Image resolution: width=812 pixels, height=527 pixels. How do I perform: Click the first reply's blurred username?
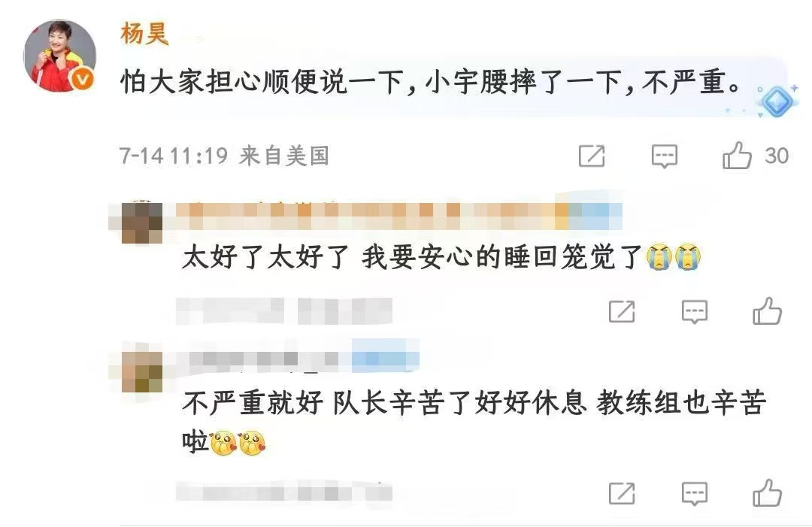click(x=398, y=217)
